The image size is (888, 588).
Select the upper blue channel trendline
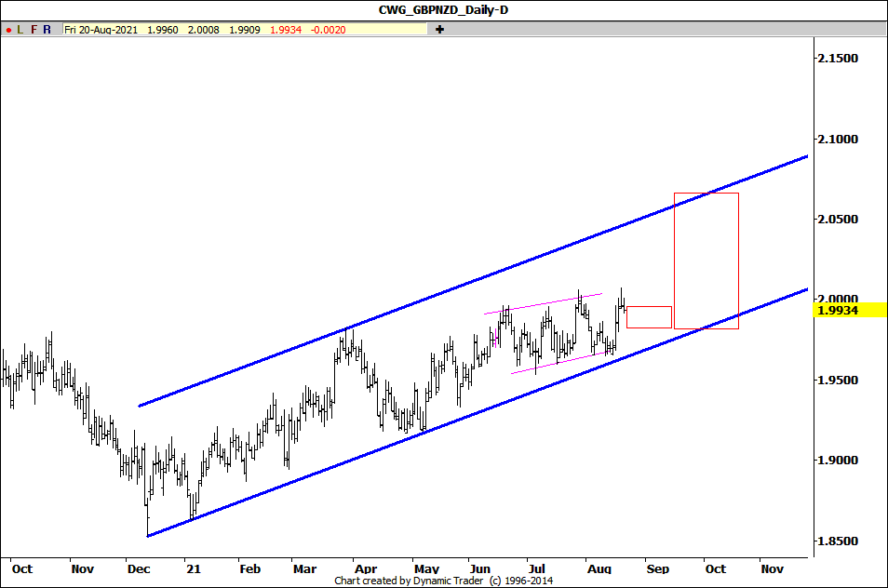[x=474, y=281]
